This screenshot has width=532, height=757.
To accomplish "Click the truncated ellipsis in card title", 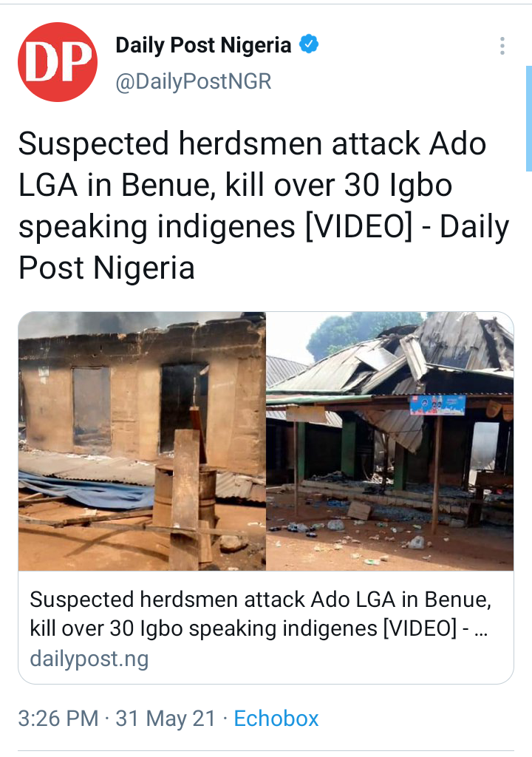I will coord(481,629).
